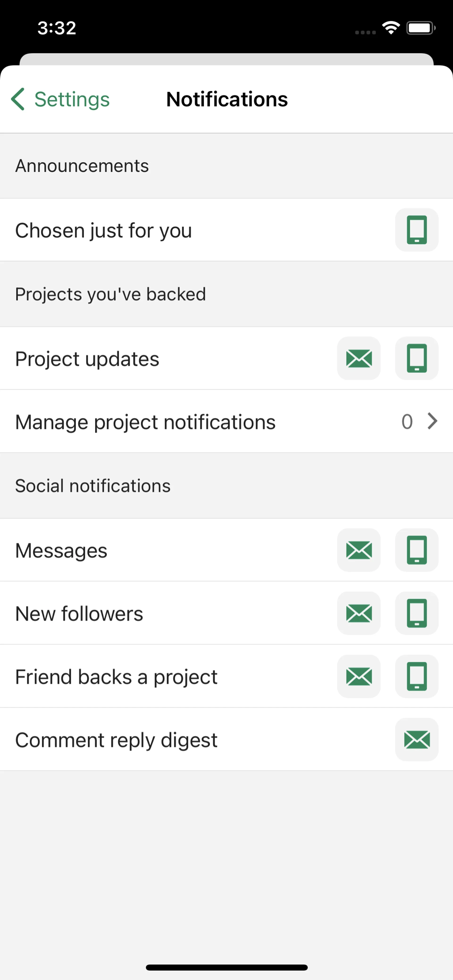Open Manage project notifications chevron

click(432, 421)
